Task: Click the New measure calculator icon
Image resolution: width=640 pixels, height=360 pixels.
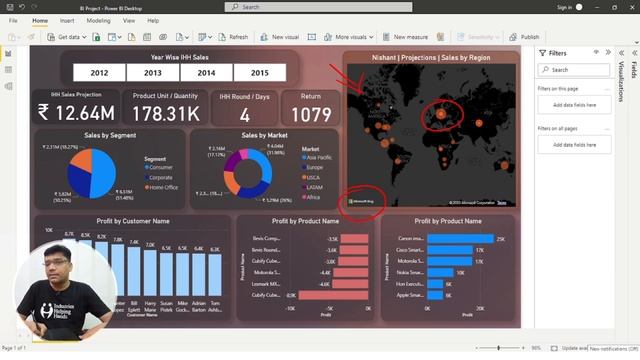Action: coord(386,37)
